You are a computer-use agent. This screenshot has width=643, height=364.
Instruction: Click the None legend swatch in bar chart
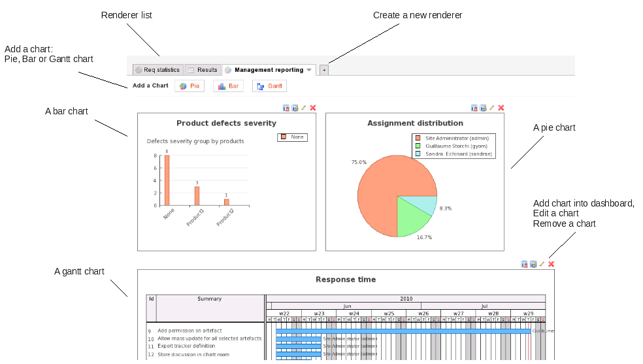pyautogui.click(x=284, y=137)
